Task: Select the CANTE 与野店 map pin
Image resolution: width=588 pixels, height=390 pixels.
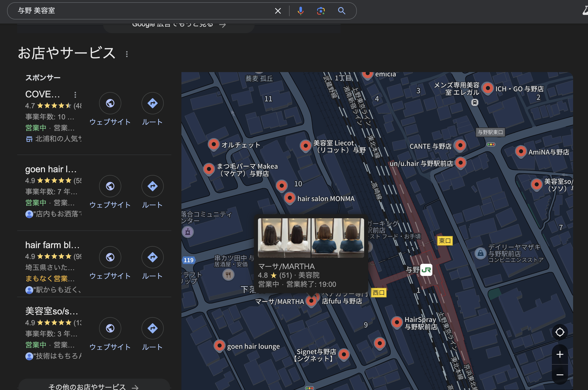Action: click(460, 146)
